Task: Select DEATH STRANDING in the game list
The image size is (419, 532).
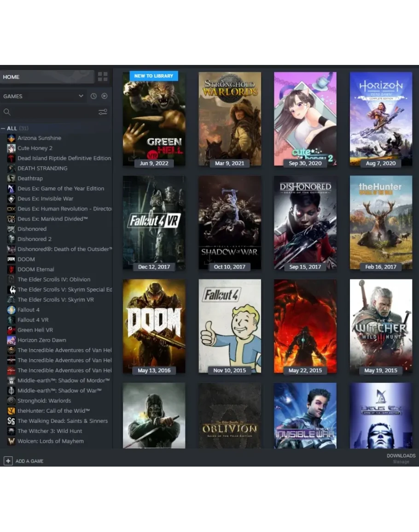Action: click(x=42, y=169)
